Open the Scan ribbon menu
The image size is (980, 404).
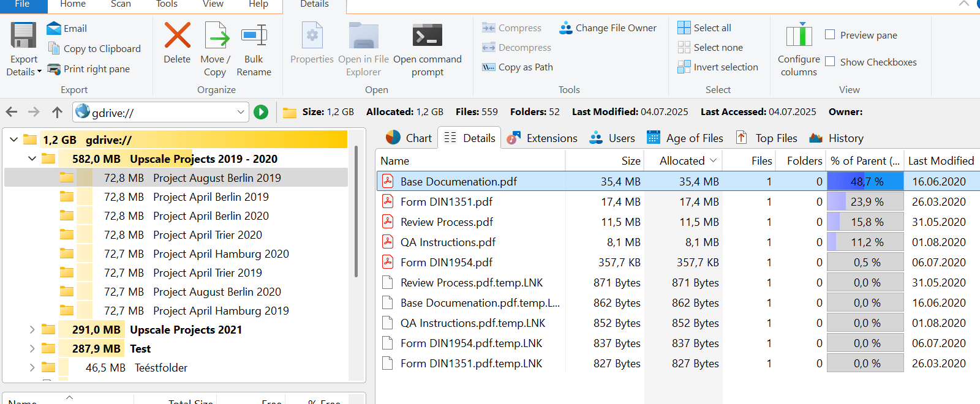point(121,4)
